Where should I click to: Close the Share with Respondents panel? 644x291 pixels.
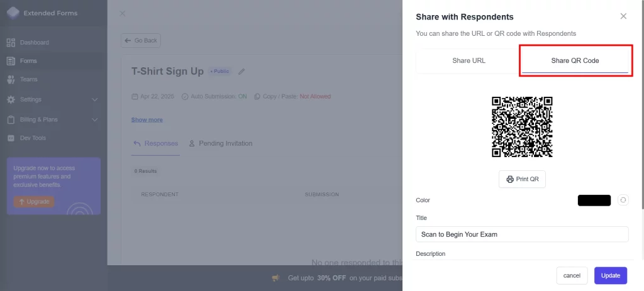click(623, 16)
